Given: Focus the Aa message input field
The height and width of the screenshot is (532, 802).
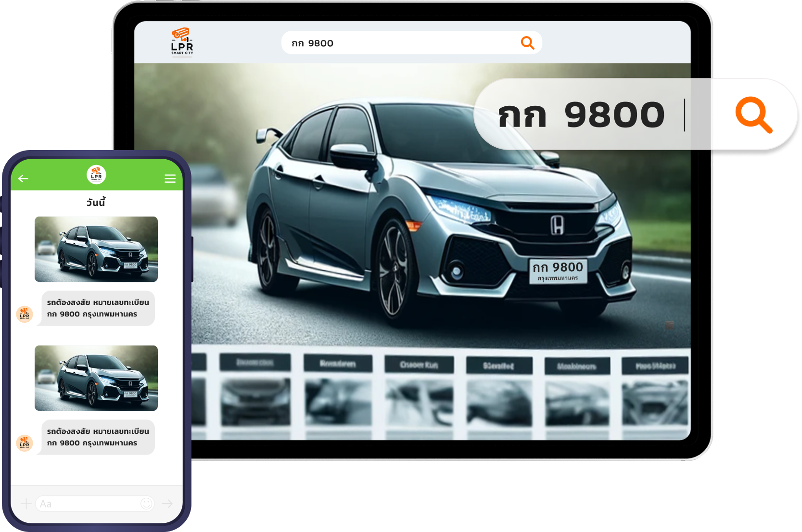Looking at the screenshot, I should (x=87, y=504).
